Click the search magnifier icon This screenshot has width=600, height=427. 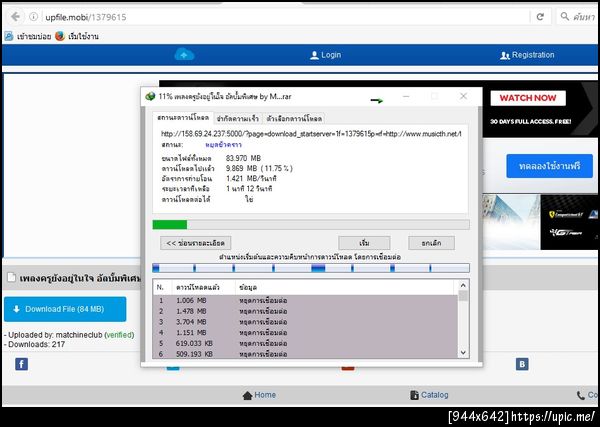click(x=564, y=16)
